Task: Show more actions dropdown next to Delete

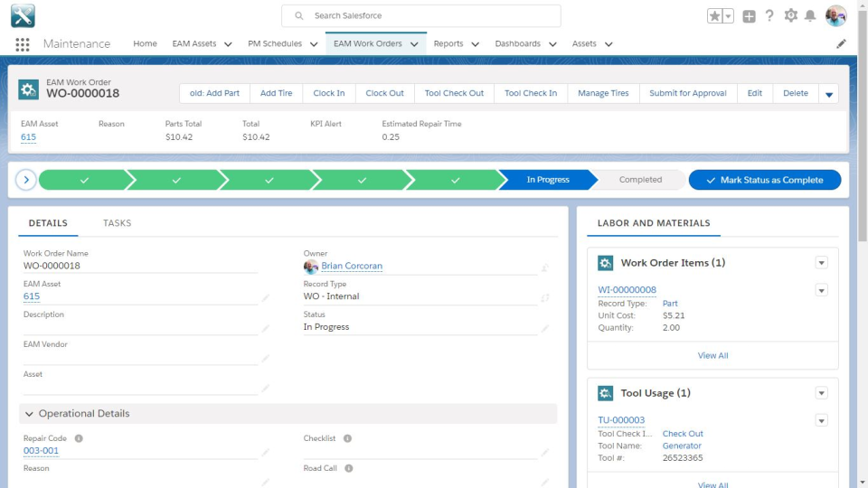Action: tap(829, 93)
